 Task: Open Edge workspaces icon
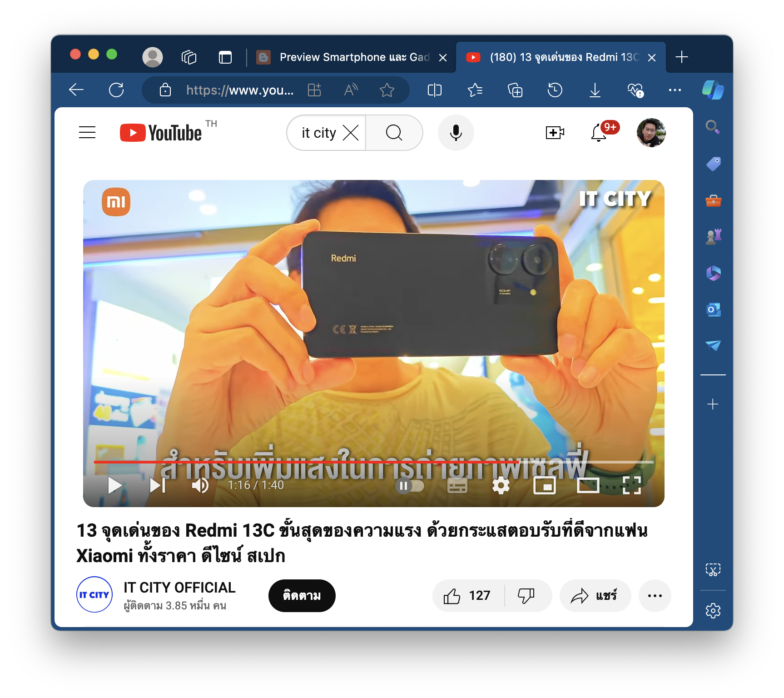tap(189, 57)
